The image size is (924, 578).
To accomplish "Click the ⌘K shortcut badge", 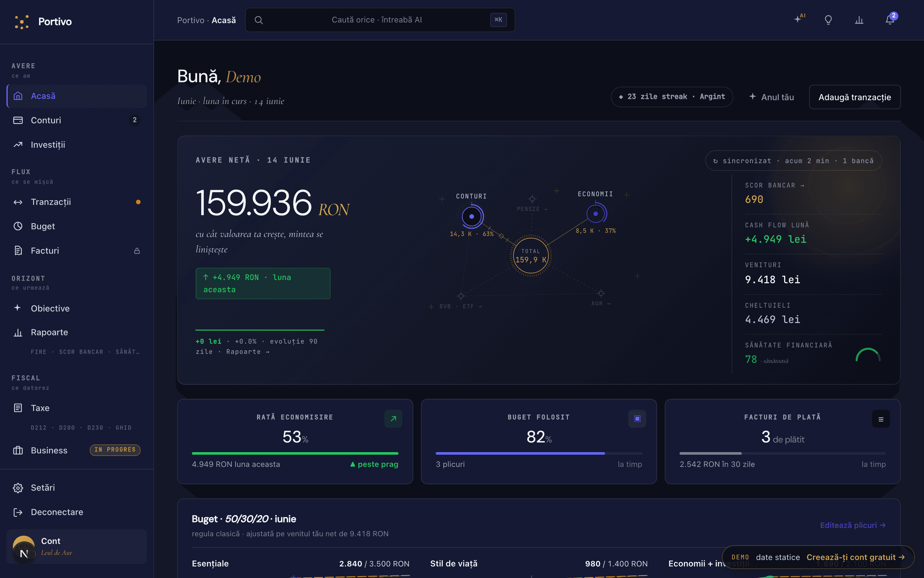I will (498, 20).
